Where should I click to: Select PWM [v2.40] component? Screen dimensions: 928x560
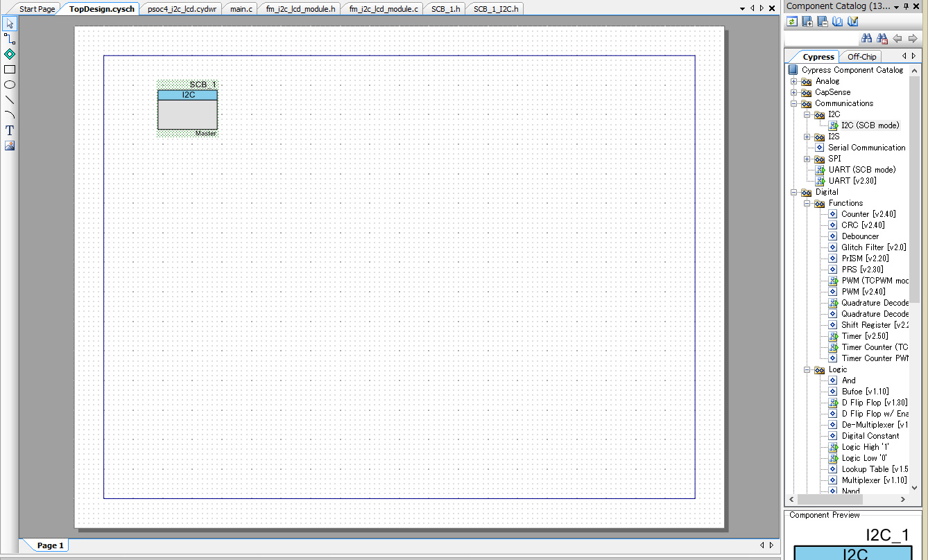tap(863, 292)
